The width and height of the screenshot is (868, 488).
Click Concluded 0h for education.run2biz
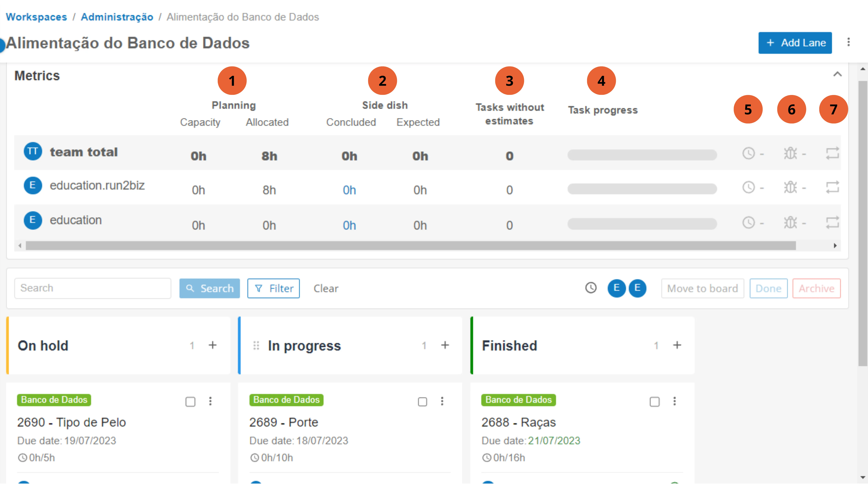click(x=349, y=190)
